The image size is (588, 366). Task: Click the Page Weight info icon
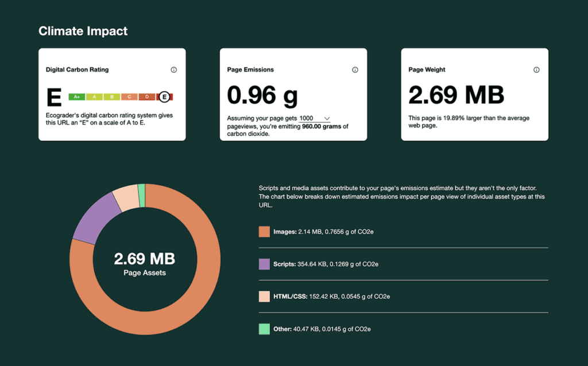click(x=536, y=70)
